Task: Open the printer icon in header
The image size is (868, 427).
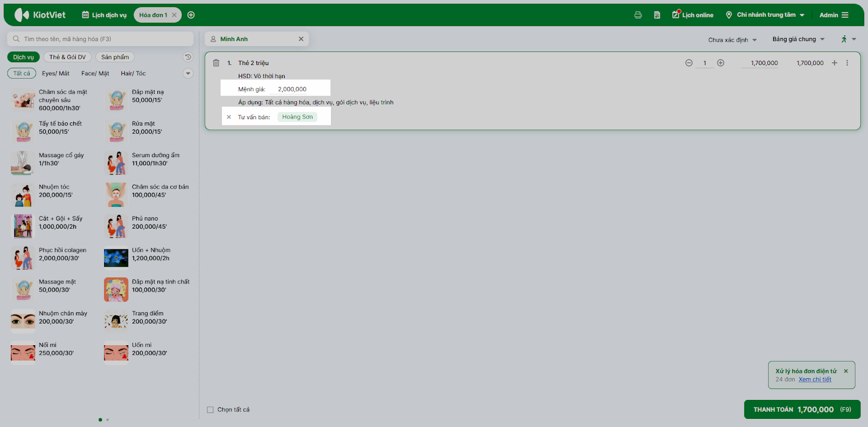Action: coord(638,15)
